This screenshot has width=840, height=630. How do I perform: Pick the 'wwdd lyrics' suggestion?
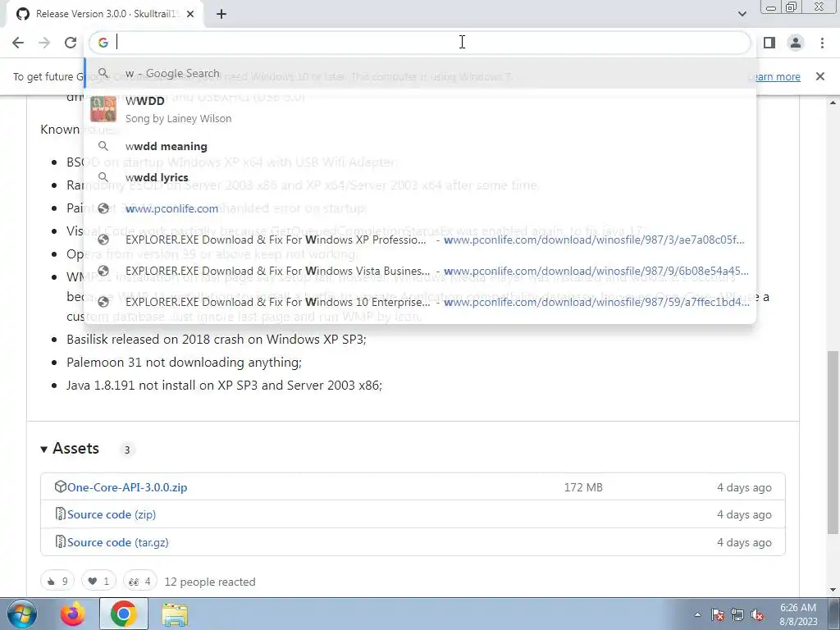coord(420,177)
